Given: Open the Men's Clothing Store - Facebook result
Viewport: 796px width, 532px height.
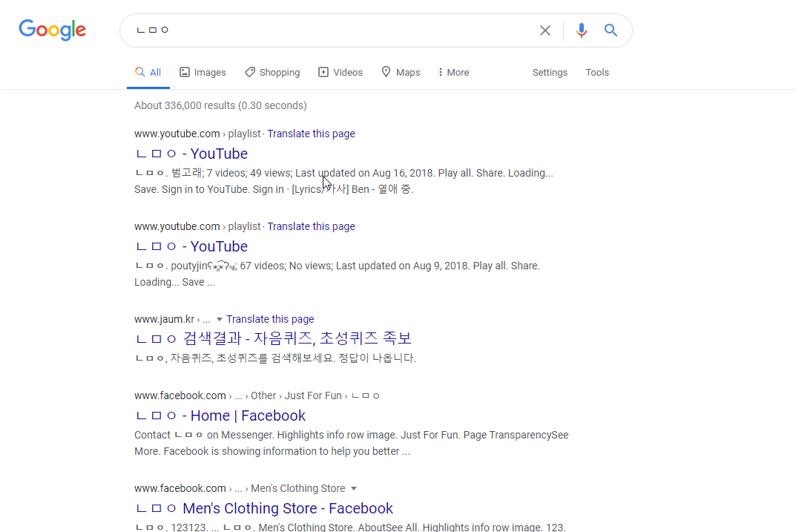Looking at the screenshot, I should (265, 509).
